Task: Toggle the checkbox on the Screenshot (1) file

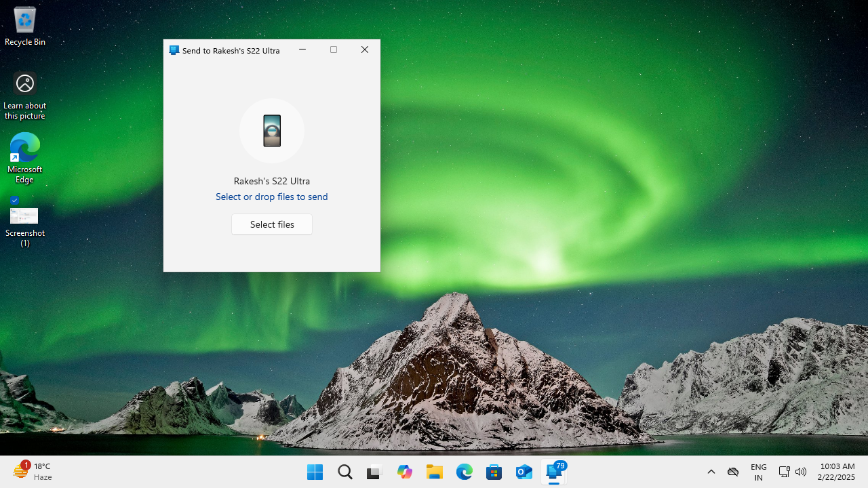Action: point(14,201)
